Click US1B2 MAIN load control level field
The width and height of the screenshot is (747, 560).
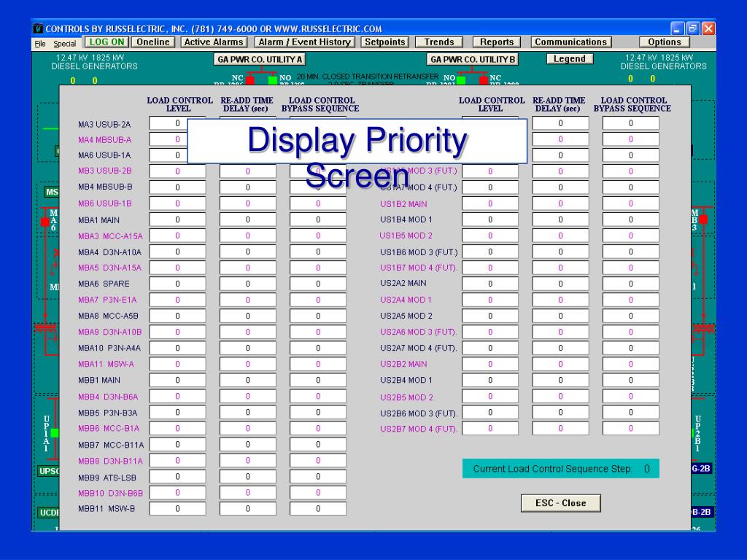click(x=490, y=204)
